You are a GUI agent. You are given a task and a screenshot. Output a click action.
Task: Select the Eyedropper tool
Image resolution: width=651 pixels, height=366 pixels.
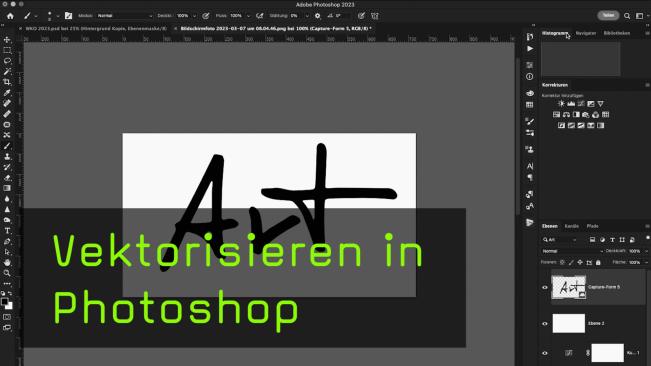click(x=7, y=93)
